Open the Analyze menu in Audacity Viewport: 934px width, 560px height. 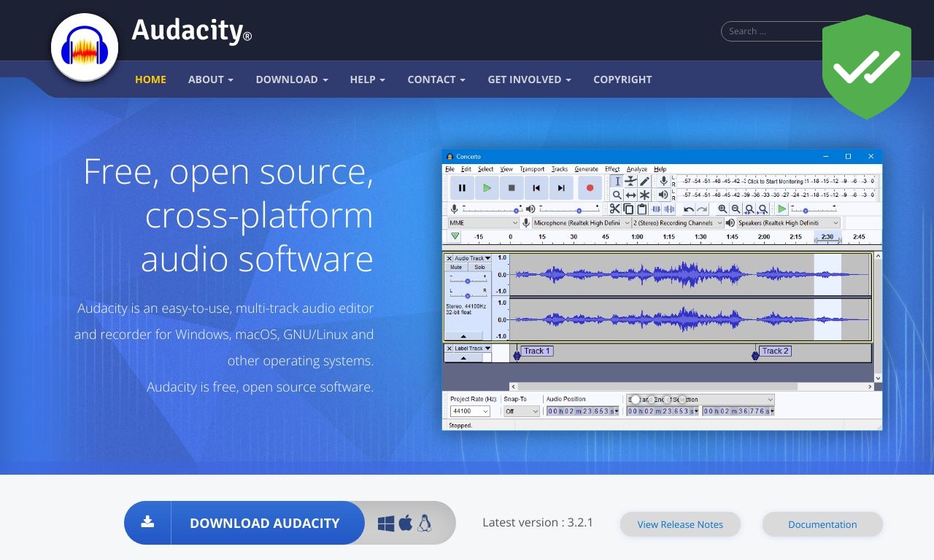coord(637,169)
